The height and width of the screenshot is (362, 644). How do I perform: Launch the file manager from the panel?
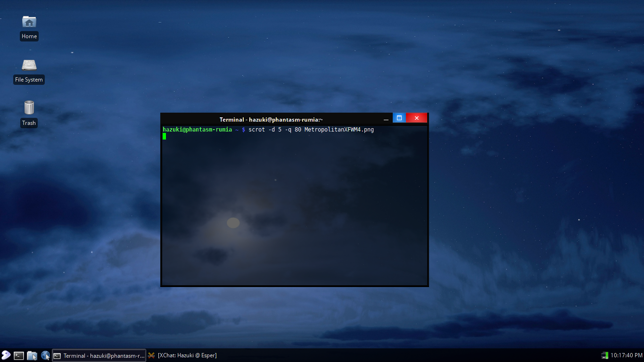[32, 355]
